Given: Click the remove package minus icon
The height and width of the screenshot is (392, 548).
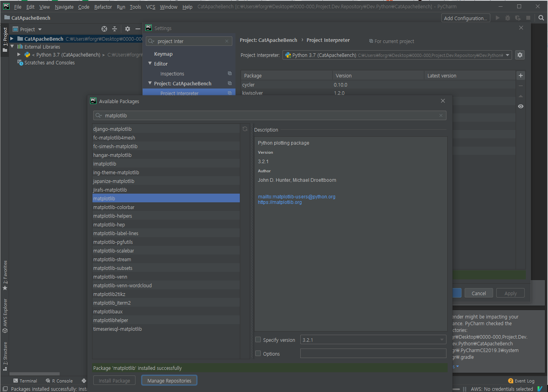Looking at the screenshot, I should [x=521, y=86].
